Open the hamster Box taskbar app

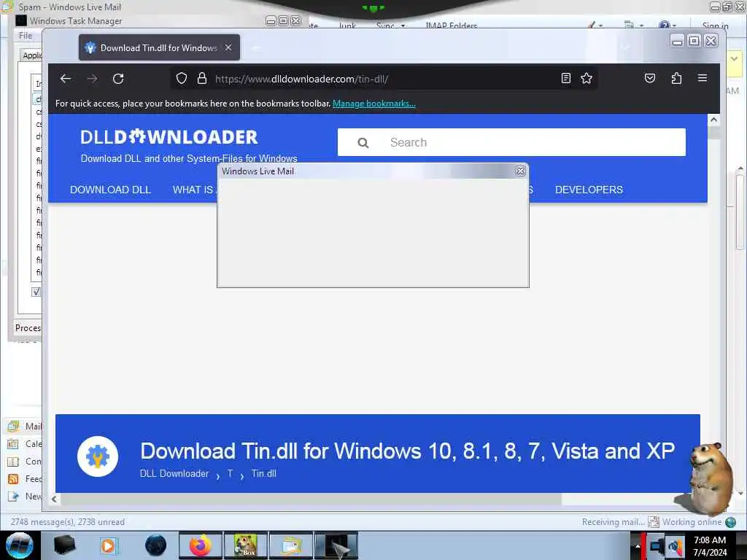tap(246, 545)
